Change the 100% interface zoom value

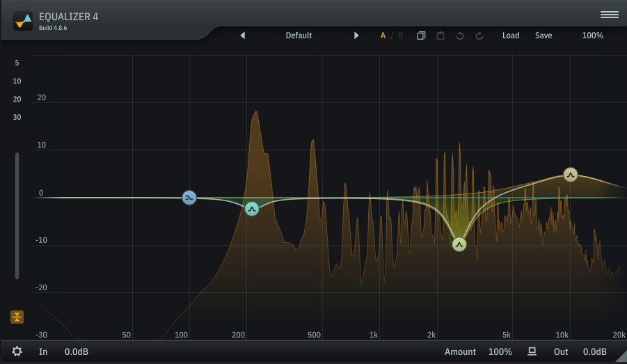coord(593,35)
